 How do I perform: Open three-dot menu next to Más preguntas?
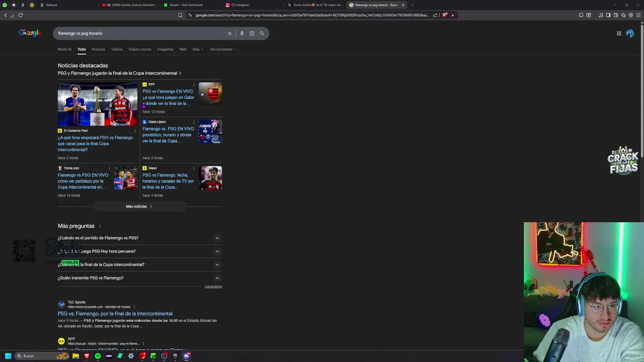[100, 226]
